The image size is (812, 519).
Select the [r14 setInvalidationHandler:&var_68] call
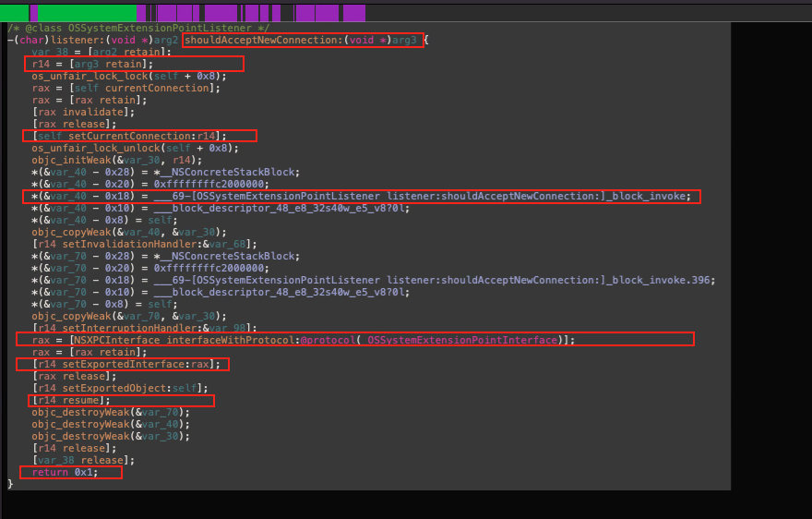coord(145,244)
